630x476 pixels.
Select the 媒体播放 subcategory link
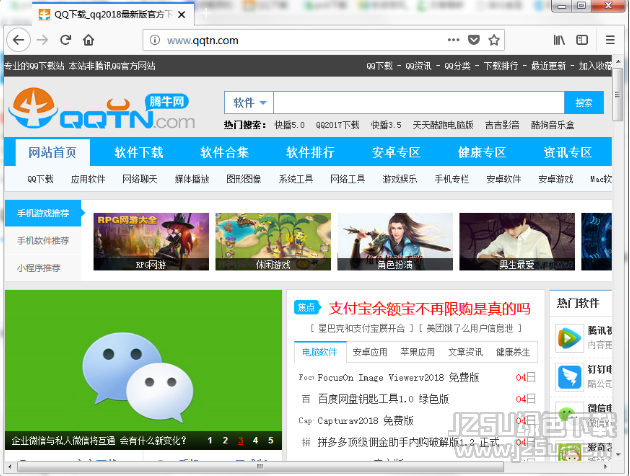click(192, 179)
